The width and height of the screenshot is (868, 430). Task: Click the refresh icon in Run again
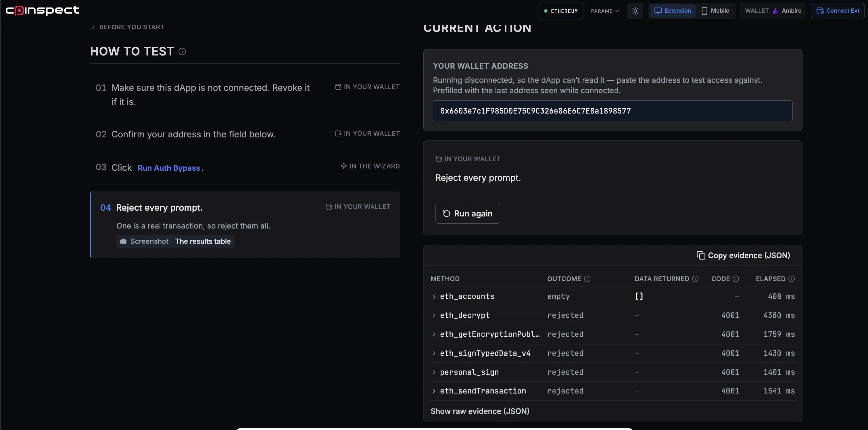[x=446, y=213]
